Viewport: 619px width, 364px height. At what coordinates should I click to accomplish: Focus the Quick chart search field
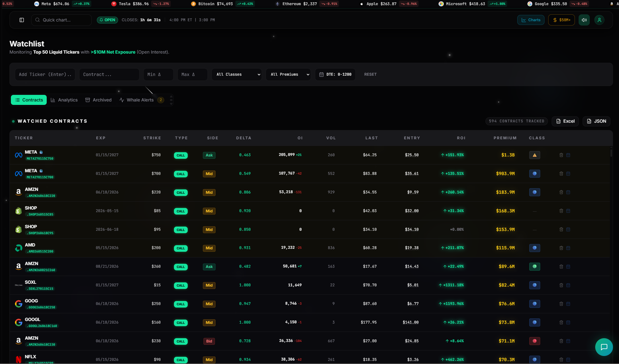click(61, 20)
